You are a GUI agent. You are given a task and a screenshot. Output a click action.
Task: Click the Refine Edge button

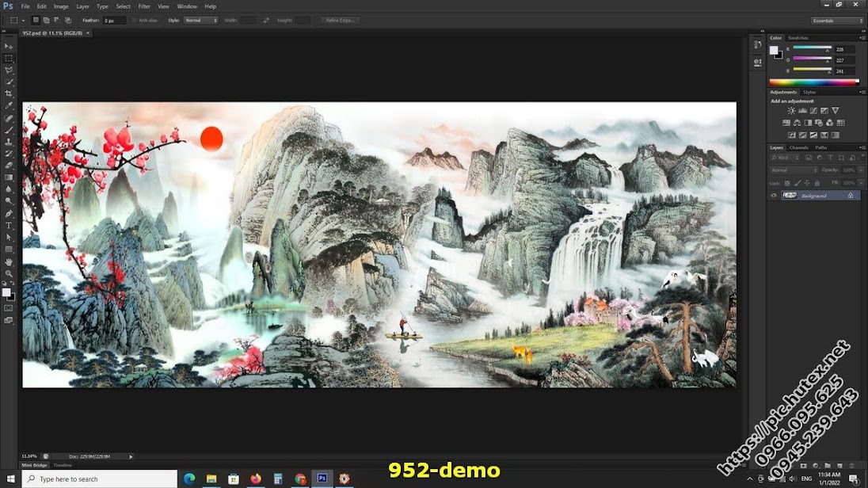pyautogui.click(x=340, y=21)
